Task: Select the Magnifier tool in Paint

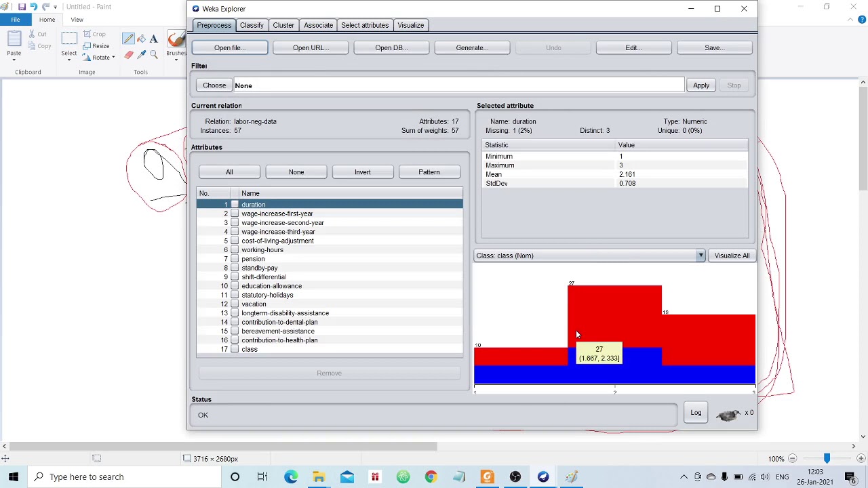Action: (x=154, y=54)
